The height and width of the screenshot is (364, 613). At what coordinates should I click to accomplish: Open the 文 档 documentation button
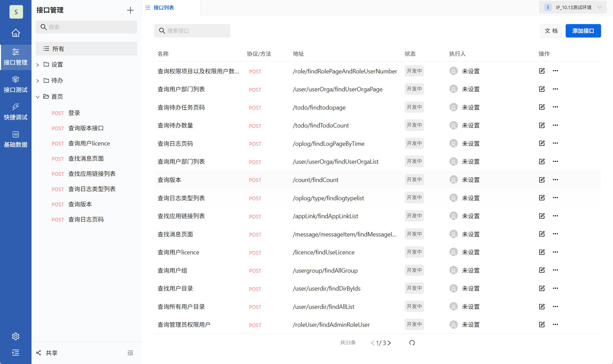[551, 30]
